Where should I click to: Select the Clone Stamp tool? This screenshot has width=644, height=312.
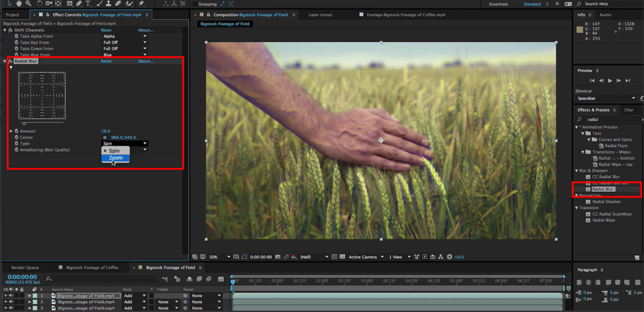pos(108,4)
